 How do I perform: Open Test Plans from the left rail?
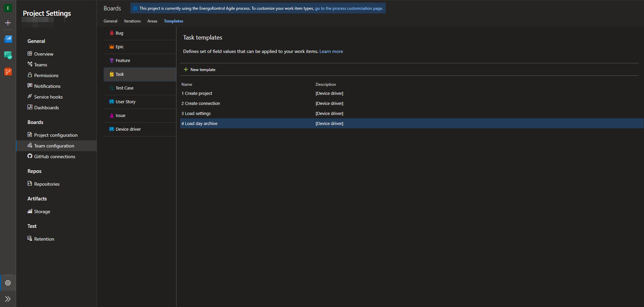8,55
